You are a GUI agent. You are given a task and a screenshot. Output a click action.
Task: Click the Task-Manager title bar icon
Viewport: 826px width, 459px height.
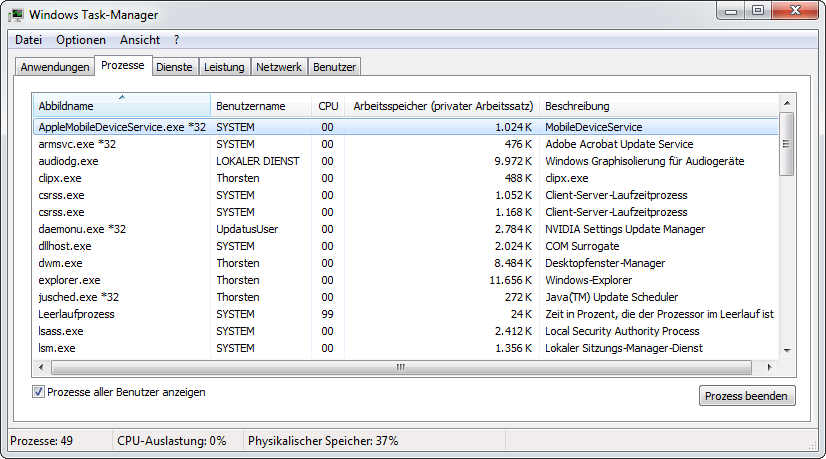click(x=17, y=15)
